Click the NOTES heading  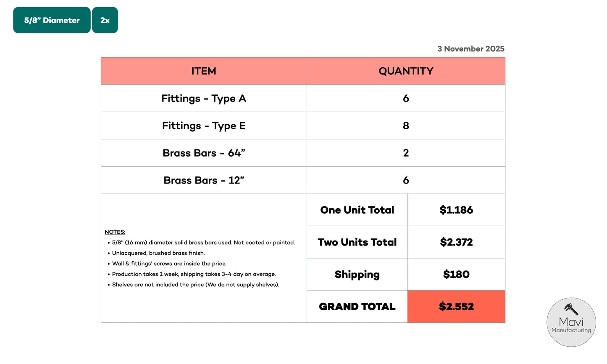coord(115,232)
